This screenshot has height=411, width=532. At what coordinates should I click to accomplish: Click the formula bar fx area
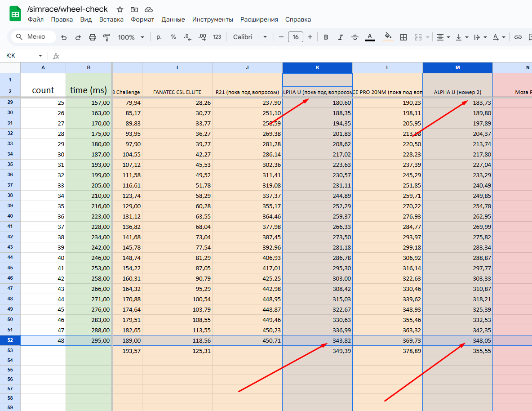click(56, 56)
